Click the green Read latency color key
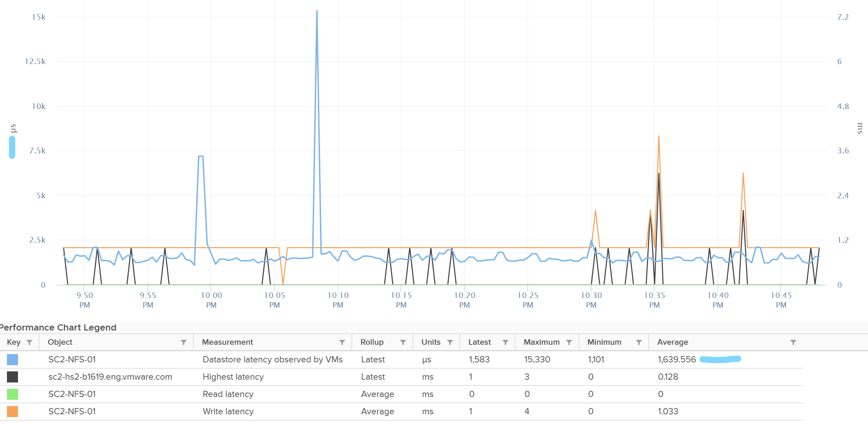The image size is (868, 424). [x=12, y=394]
